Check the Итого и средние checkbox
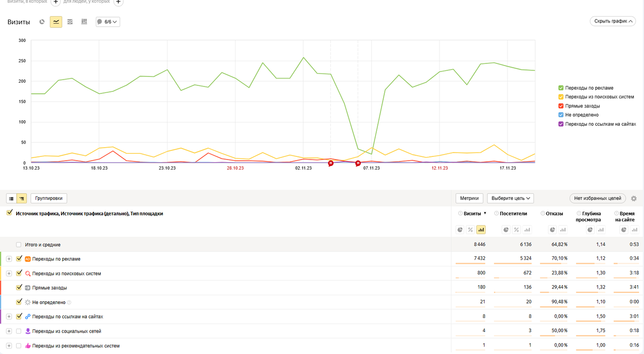 pos(19,244)
